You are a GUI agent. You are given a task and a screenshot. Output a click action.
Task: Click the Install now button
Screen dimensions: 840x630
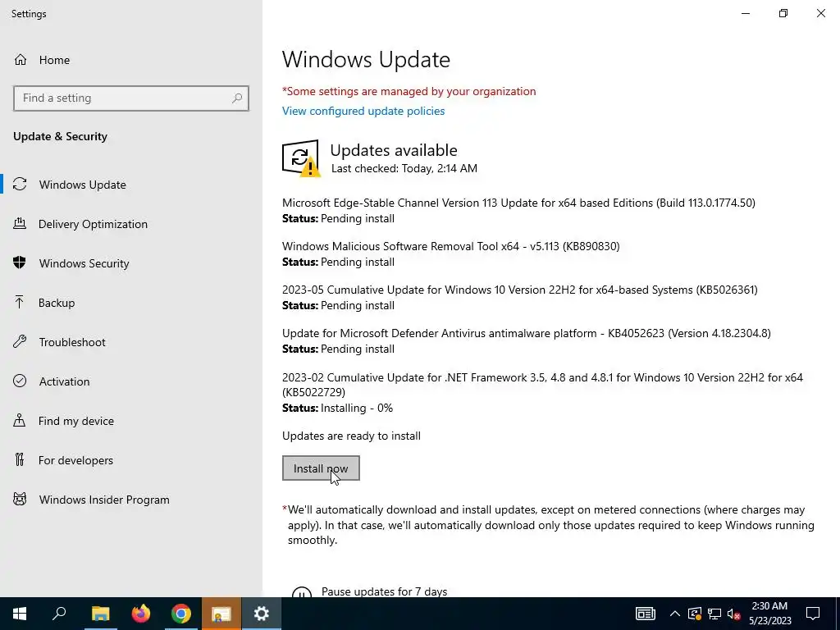pos(321,468)
